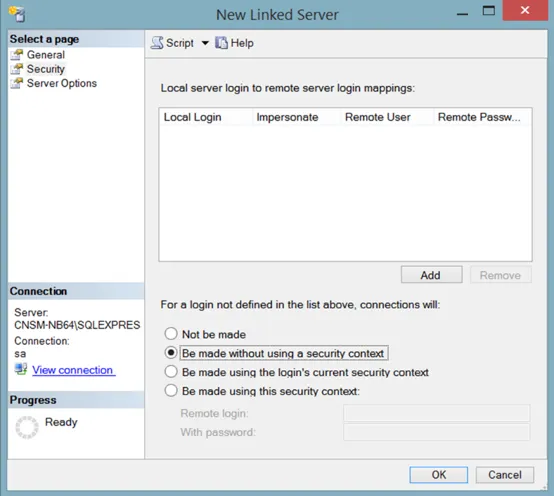Click the Script toolbar icon
The width and height of the screenshot is (554, 496).
(x=157, y=43)
